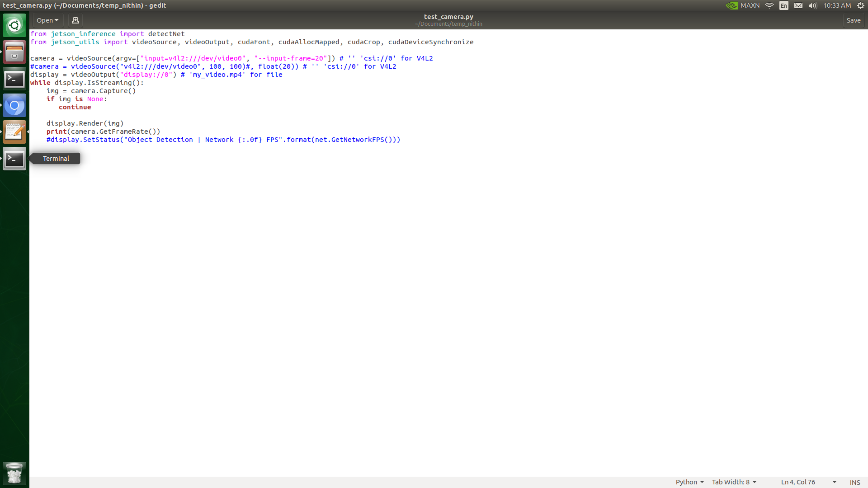Open a new document in gedit

(75, 20)
